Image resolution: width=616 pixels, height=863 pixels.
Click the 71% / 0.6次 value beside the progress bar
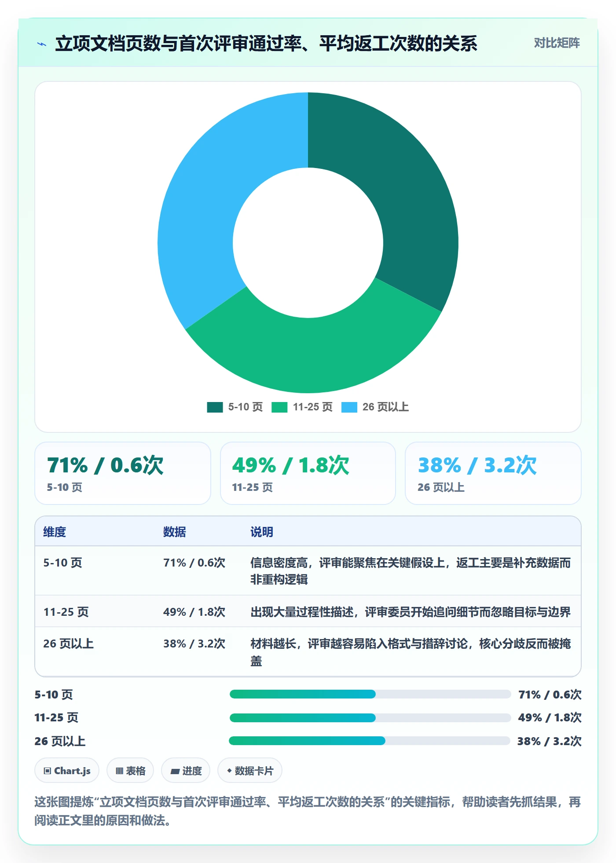coord(550,695)
